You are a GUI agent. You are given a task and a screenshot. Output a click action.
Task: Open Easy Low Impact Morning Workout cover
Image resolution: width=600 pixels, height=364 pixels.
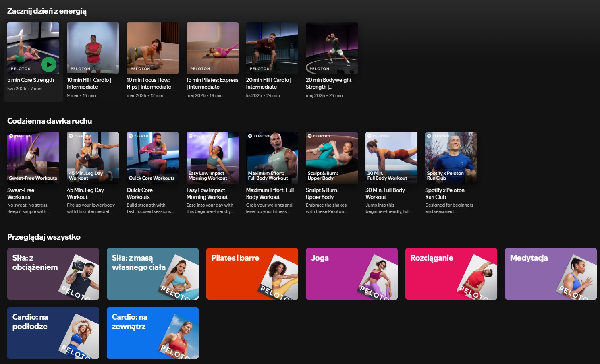(x=212, y=158)
